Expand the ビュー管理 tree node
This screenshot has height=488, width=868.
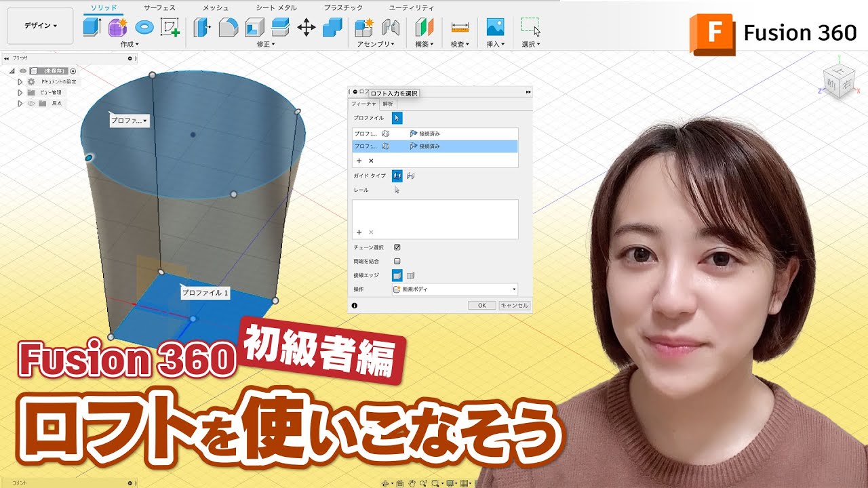[20, 92]
